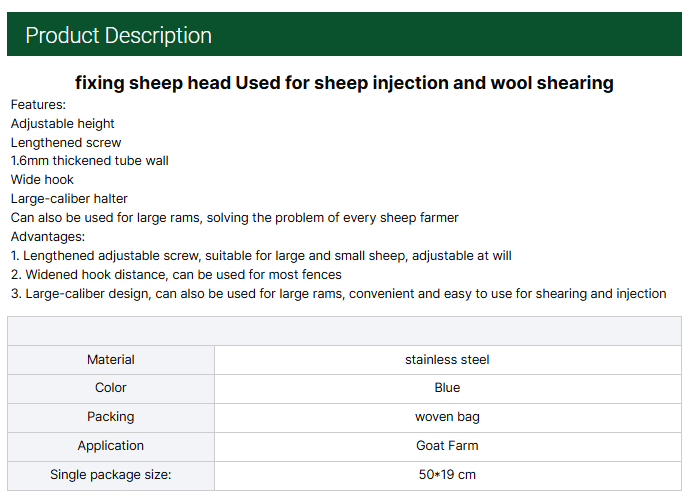
Task: Click the Large-caliber halter line
Action: [69, 199]
